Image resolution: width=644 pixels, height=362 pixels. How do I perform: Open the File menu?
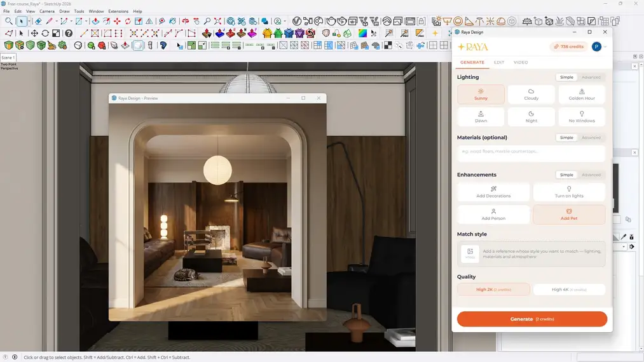[6, 11]
